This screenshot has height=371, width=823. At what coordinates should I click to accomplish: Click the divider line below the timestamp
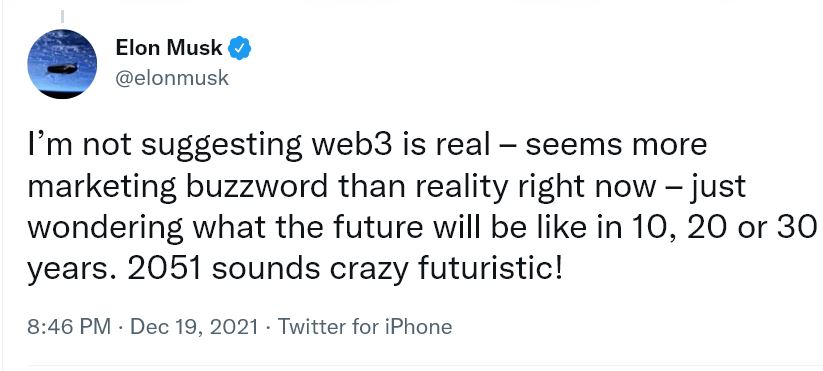[425, 365]
